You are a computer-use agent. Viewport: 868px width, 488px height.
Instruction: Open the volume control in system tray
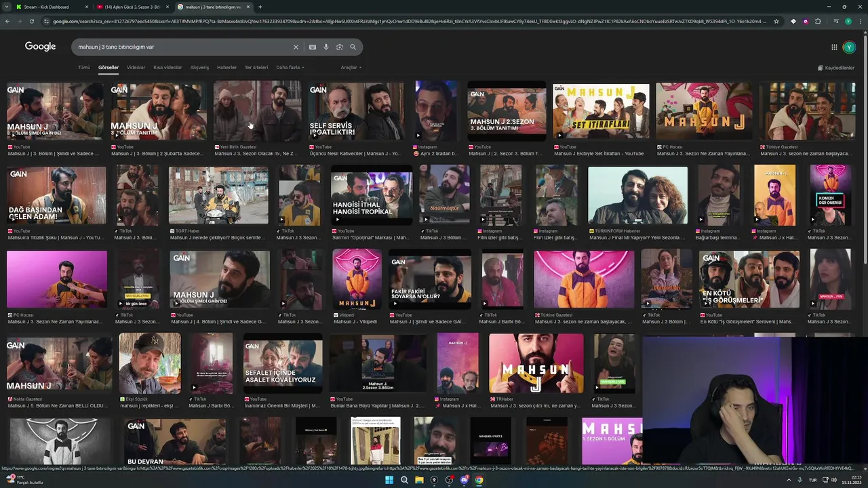(833, 480)
